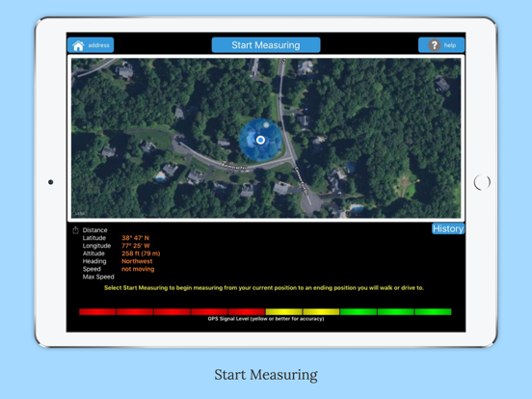532x399 pixels.
Task: Tap the share icon beside Distance
Action: [x=75, y=230]
